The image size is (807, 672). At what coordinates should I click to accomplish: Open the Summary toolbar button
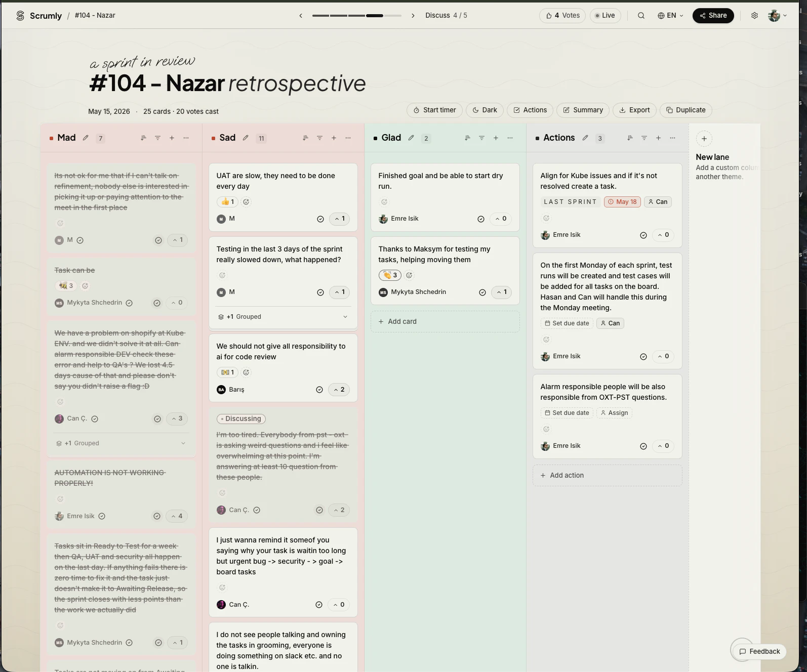(583, 110)
